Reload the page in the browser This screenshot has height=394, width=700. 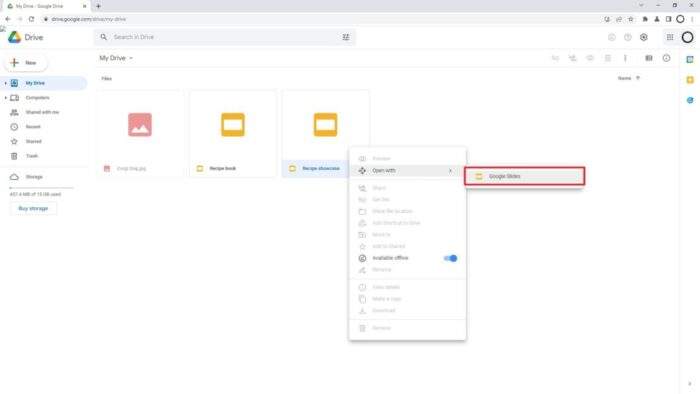click(31, 19)
